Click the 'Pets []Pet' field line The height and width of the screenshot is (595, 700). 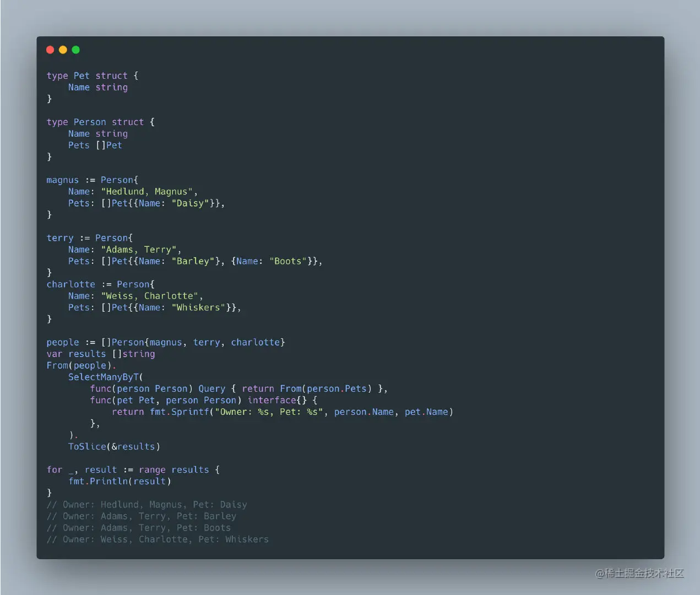(x=95, y=145)
